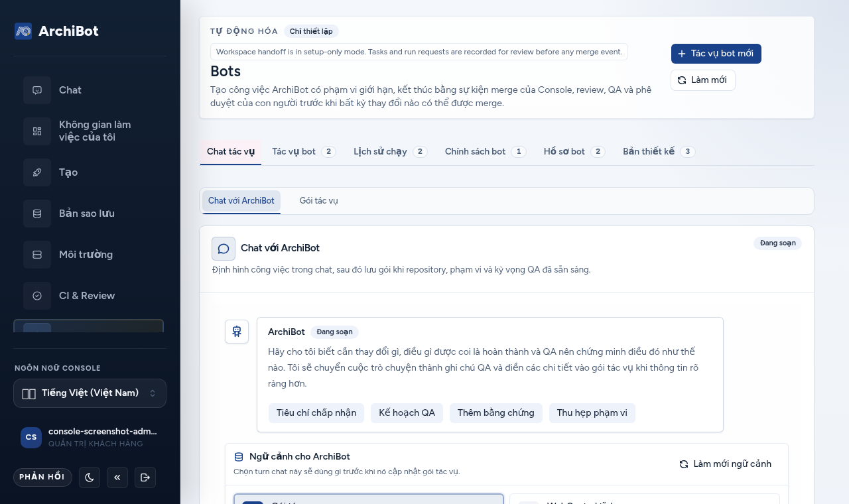The width and height of the screenshot is (849, 504).
Task: Open the CI & Review checkmark icon
Action: pos(37,296)
